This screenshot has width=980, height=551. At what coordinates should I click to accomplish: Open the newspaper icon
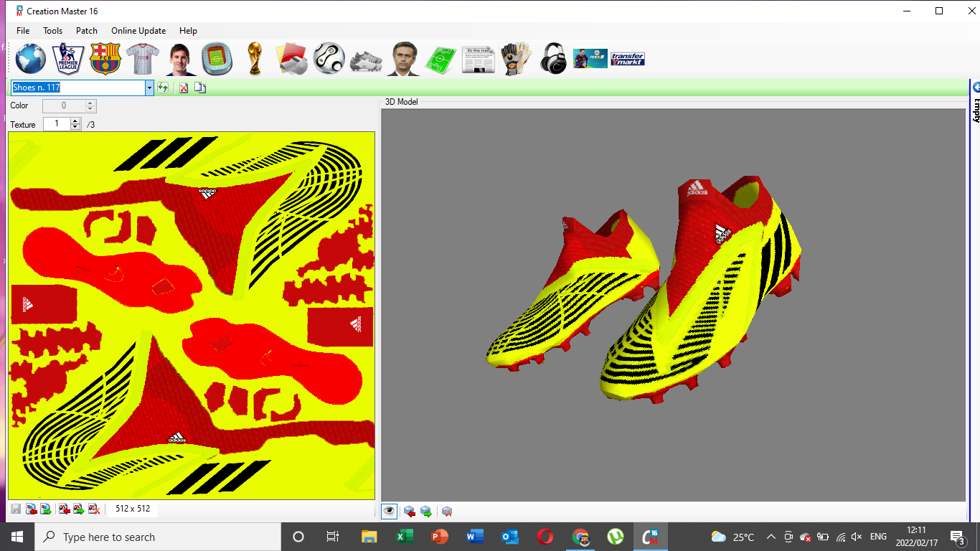(479, 60)
